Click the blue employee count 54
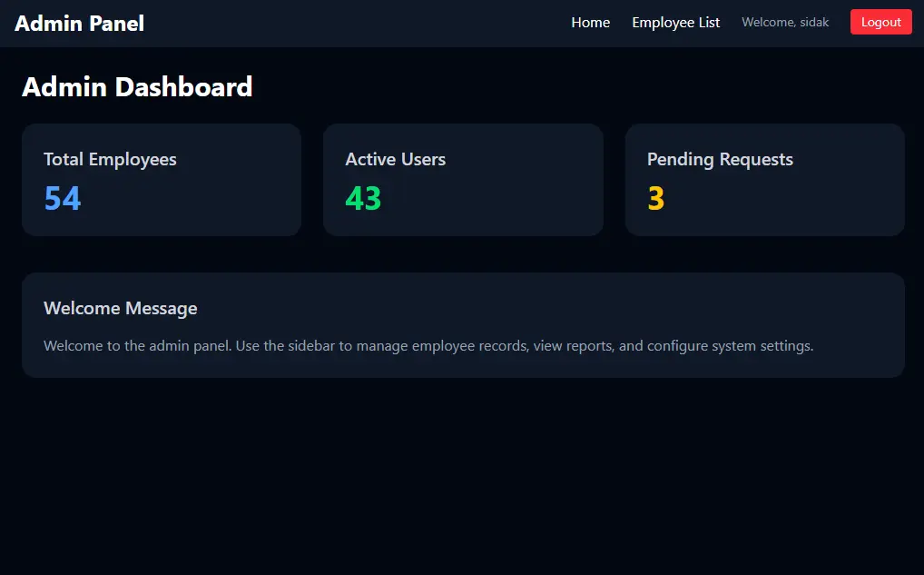The width and height of the screenshot is (924, 575). (x=62, y=198)
